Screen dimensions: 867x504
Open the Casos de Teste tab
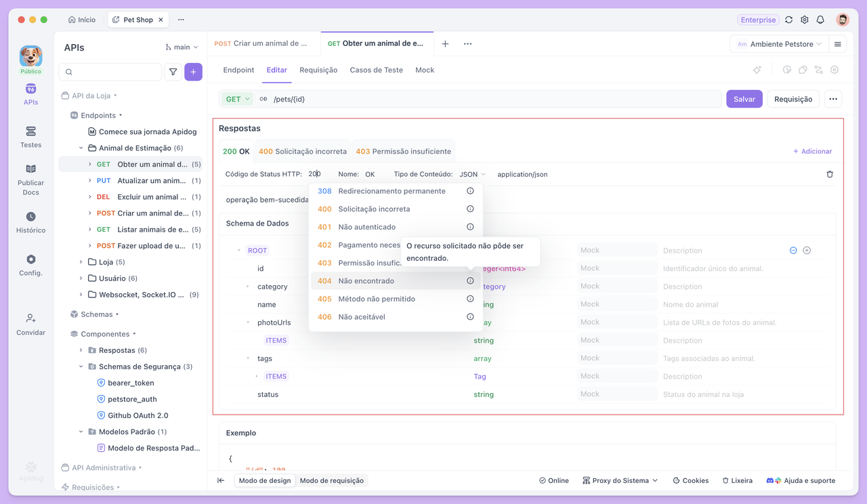pyautogui.click(x=376, y=70)
